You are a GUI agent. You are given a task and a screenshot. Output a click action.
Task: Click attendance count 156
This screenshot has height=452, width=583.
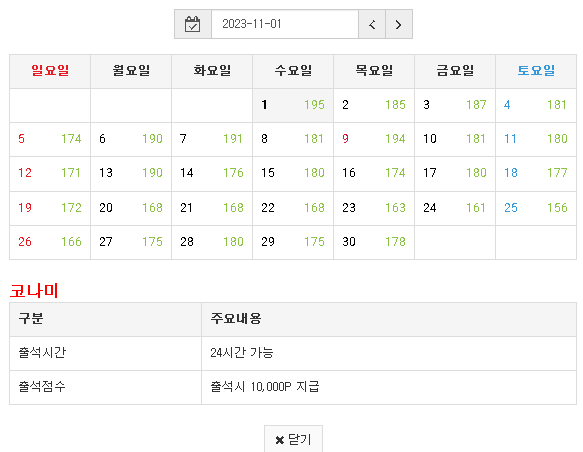click(557, 208)
